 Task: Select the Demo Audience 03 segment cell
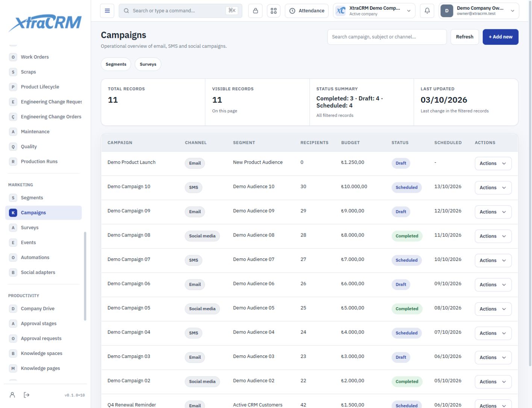(254, 356)
